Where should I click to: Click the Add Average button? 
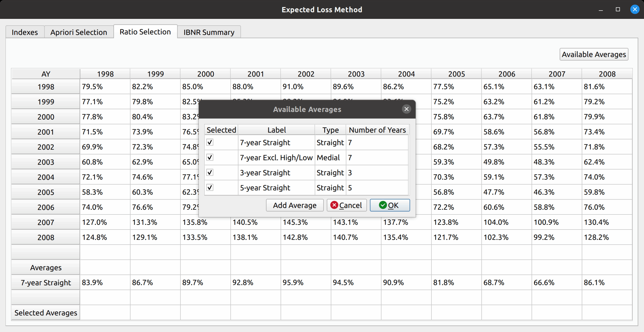click(295, 205)
